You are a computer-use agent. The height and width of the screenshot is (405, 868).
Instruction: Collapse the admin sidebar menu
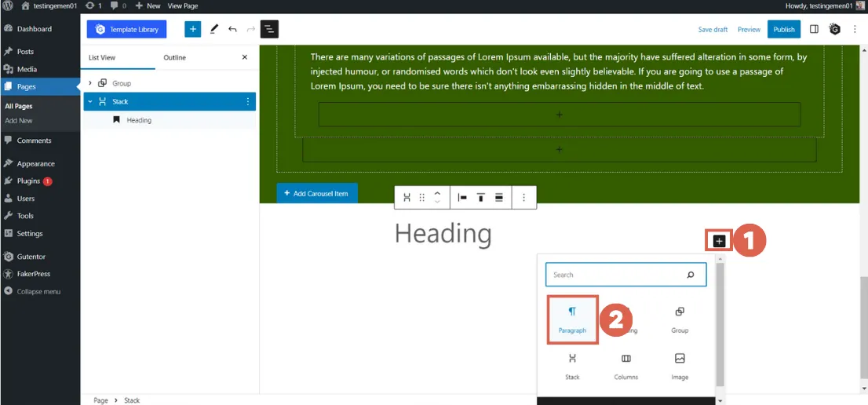click(38, 291)
